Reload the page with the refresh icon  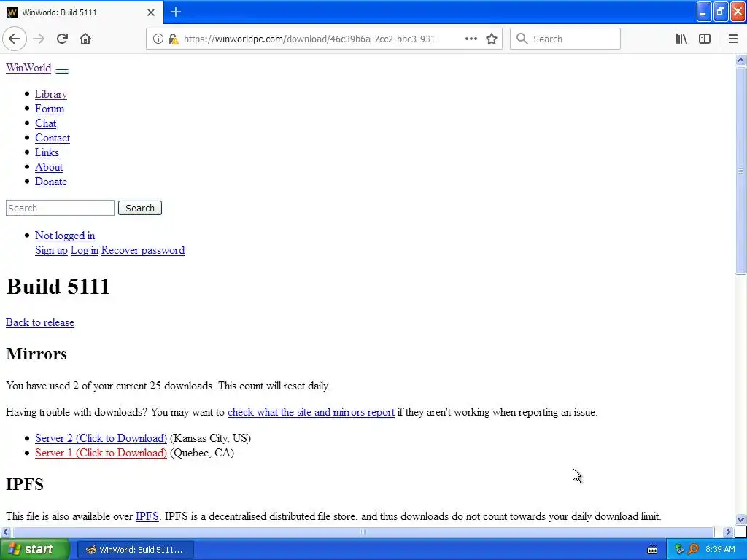[x=62, y=39]
